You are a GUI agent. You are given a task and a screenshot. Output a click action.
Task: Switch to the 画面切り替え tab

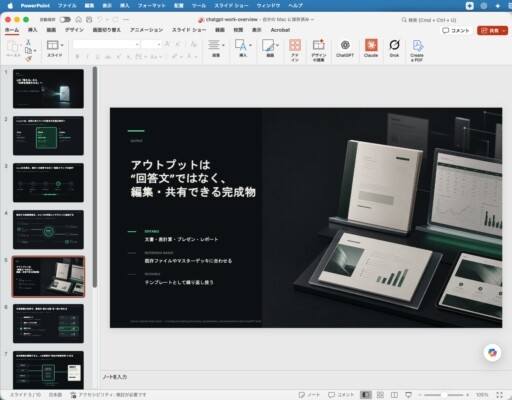pos(106,30)
